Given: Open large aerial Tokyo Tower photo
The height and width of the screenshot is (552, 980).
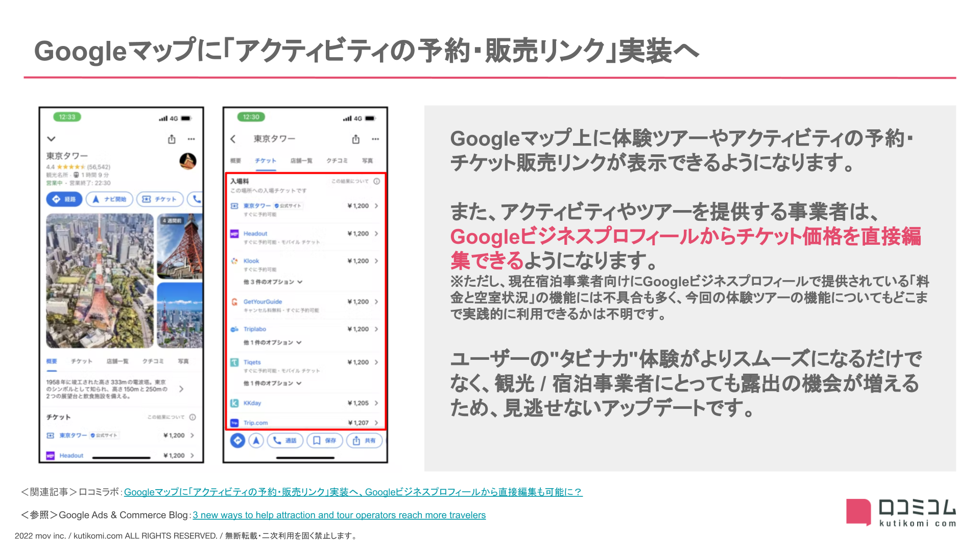Looking at the screenshot, I should 100,281.
